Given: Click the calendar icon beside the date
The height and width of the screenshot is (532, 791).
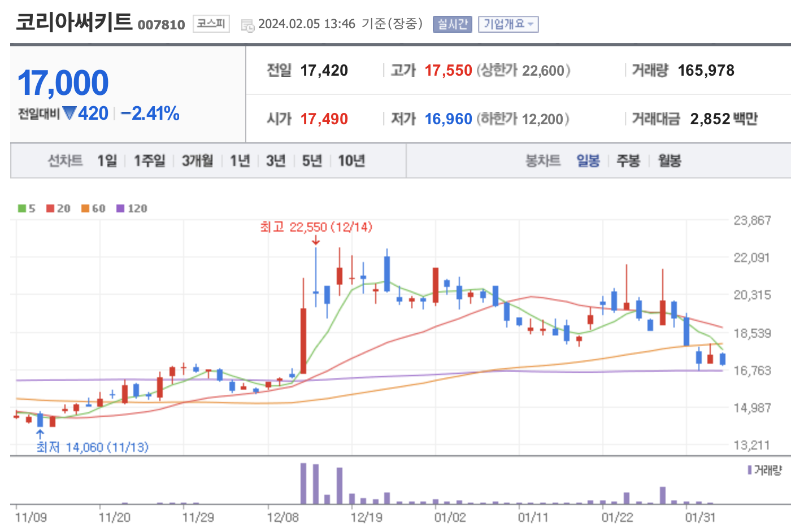Looking at the screenshot, I should [x=247, y=25].
